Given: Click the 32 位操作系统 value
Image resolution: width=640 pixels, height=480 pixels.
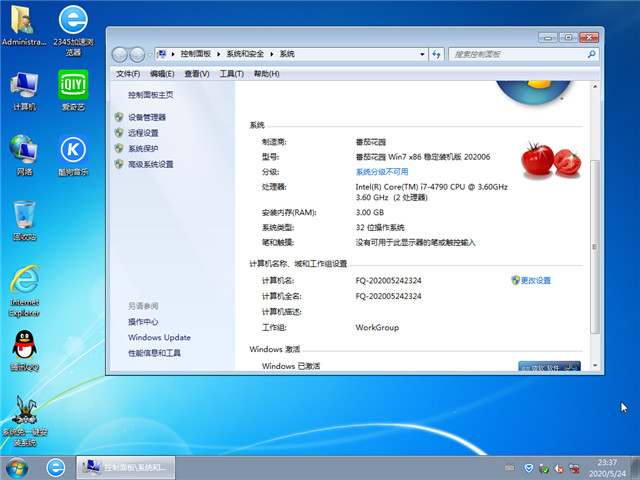Looking at the screenshot, I should pos(380,227).
